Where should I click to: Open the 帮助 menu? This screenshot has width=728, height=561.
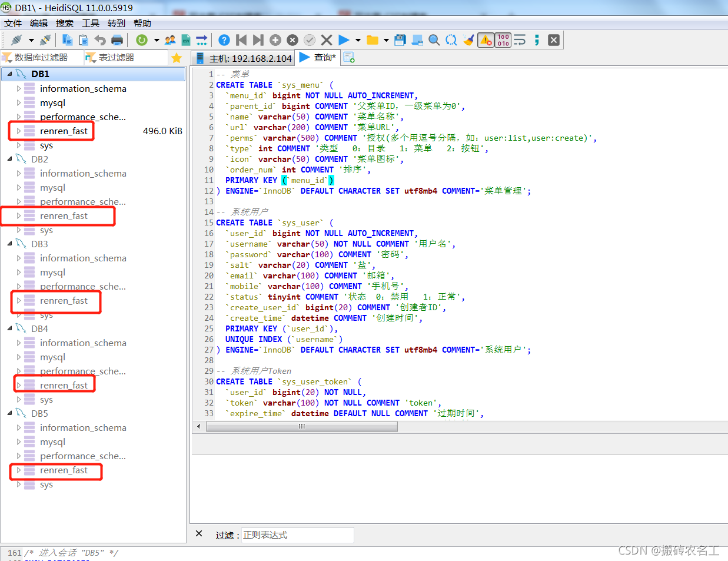click(x=142, y=23)
